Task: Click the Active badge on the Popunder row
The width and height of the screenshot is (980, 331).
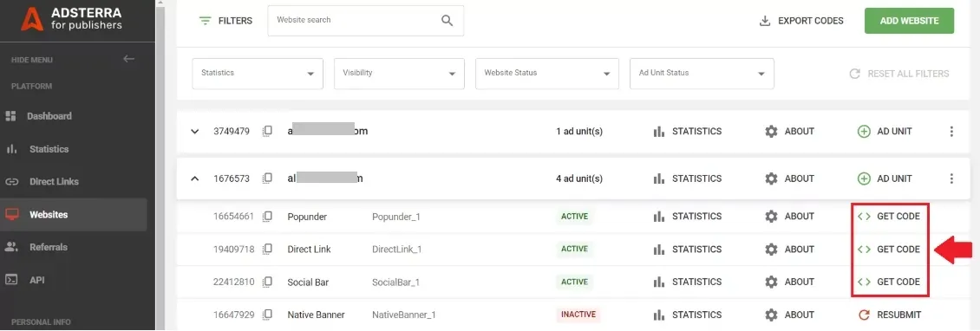Action: point(574,216)
